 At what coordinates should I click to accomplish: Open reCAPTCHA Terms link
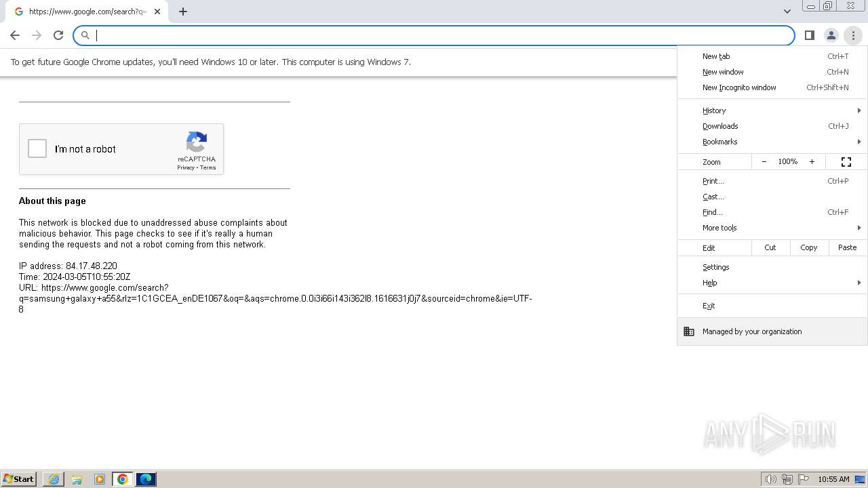point(208,167)
